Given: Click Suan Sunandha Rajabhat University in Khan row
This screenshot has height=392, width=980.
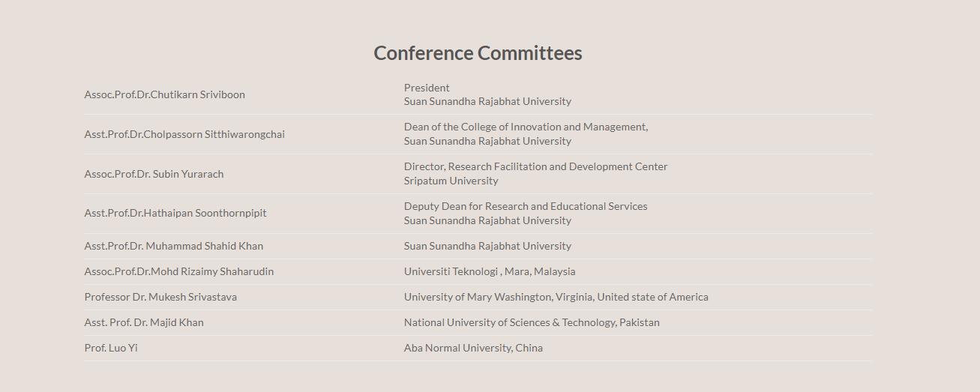Looking at the screenshot, I should pyautogui.click(x=487, y=246).
